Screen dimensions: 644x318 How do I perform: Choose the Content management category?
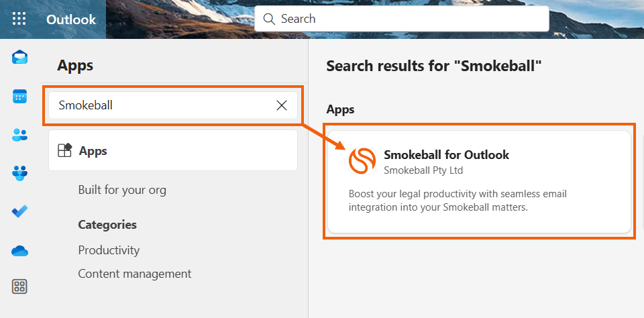coord(134,274)
